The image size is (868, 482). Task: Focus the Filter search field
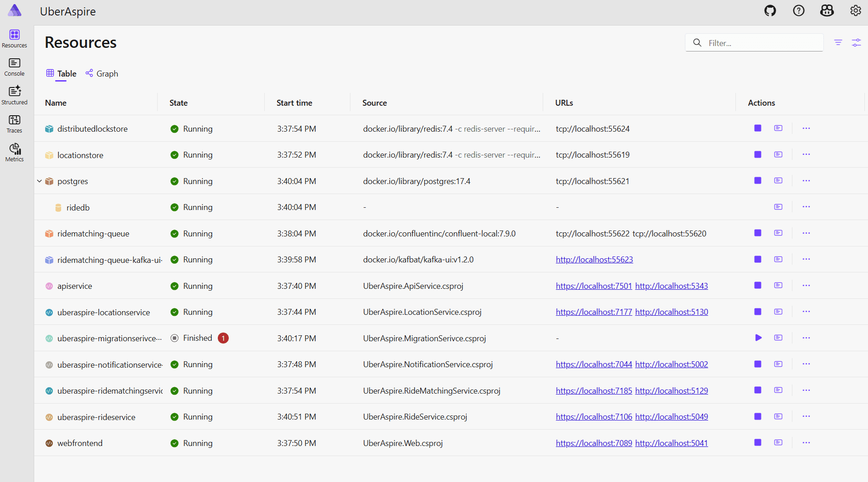pyautogui.click(x=754, y=43)
